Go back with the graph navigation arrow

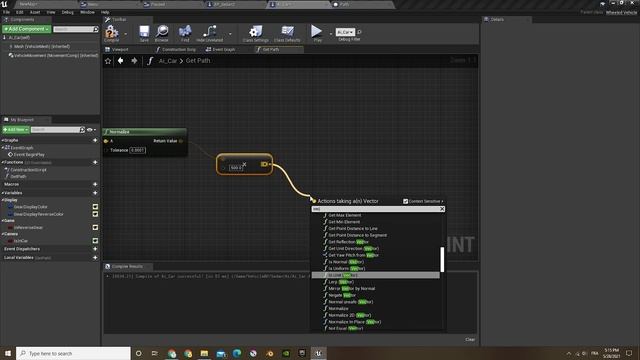120,61
